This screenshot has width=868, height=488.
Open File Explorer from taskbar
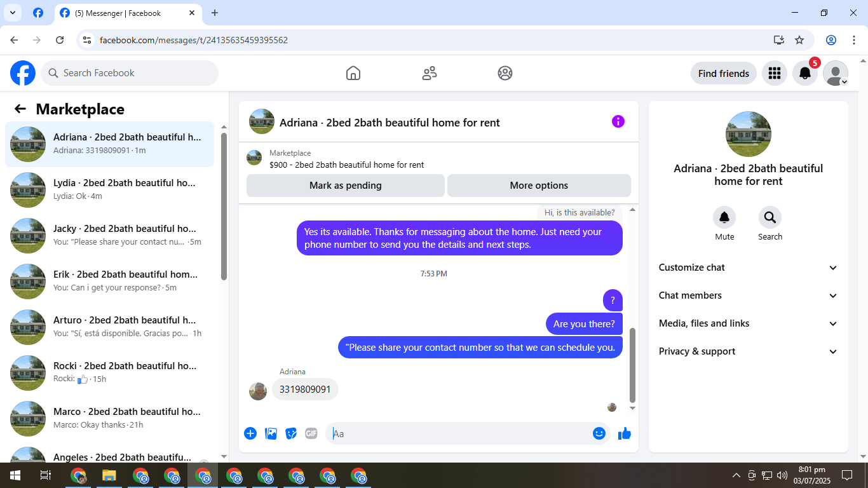tap(109, 475)
